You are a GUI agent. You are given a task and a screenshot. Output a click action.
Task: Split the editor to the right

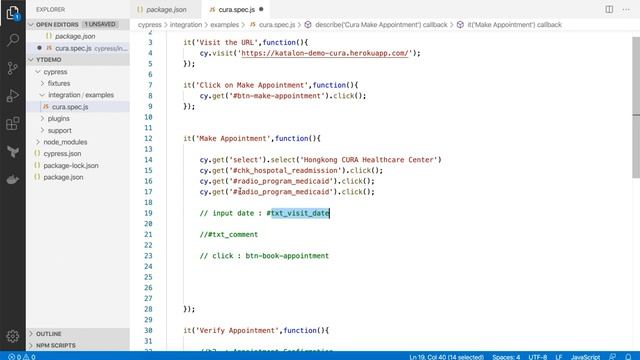[x=609, y=9]
